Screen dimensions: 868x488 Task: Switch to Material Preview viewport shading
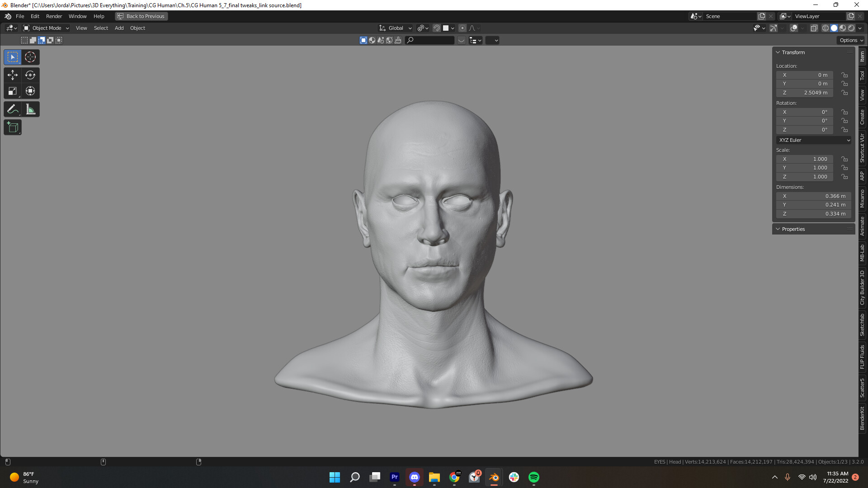(843, 28)
